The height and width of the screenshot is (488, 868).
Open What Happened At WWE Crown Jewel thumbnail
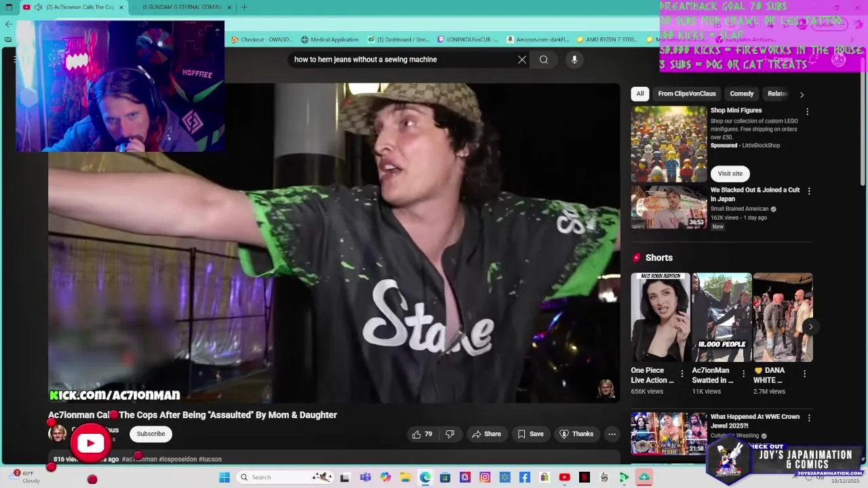(669, 433)
